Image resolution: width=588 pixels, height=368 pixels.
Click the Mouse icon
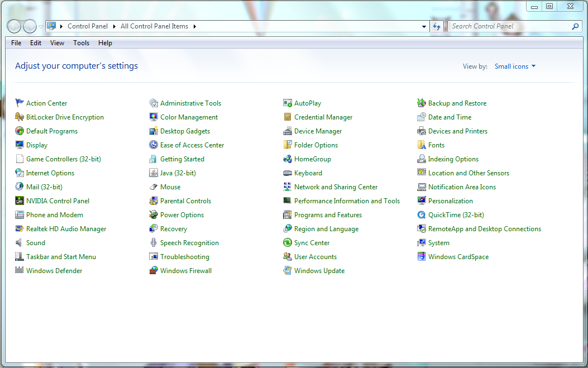154,187
